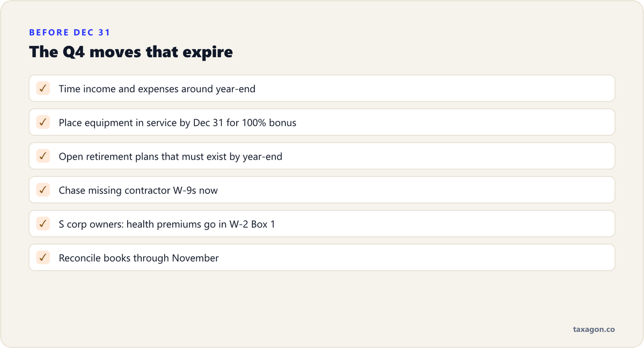
Task: Click the 'BEFORE DEC 31' label
Action: click(x=70, y=32)
